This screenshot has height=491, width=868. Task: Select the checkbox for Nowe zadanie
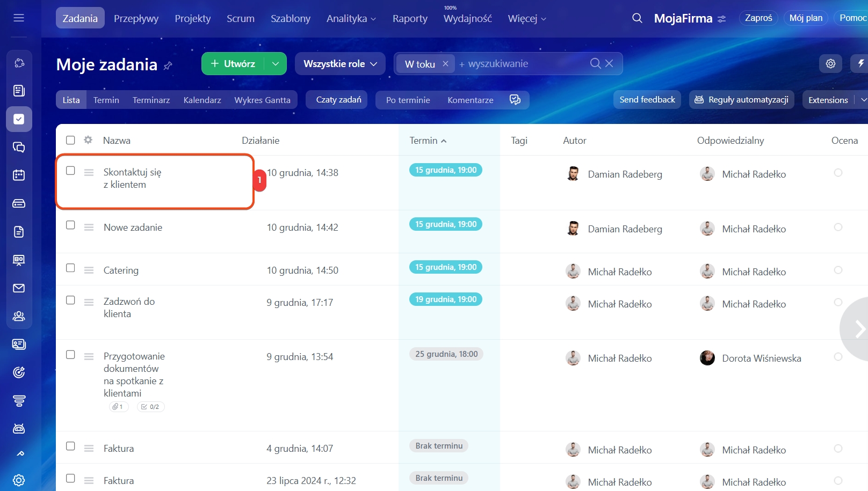click(70, 225)
